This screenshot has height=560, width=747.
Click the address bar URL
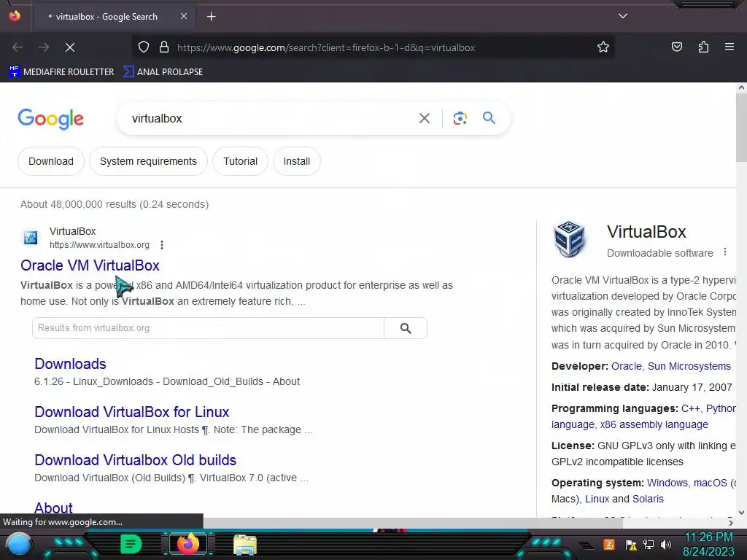326,47
